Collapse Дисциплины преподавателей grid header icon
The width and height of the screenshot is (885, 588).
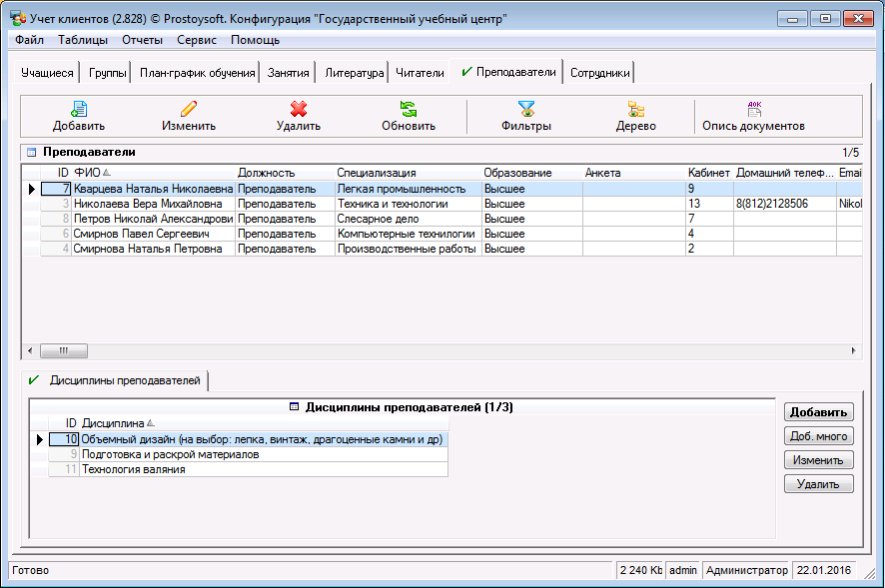tap(294, 407)
